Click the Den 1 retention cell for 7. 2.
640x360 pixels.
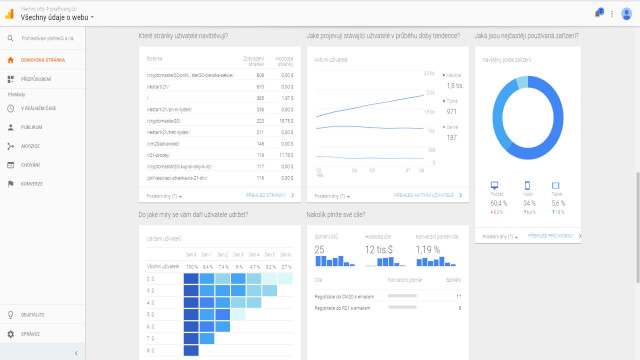tap(207, 338)
